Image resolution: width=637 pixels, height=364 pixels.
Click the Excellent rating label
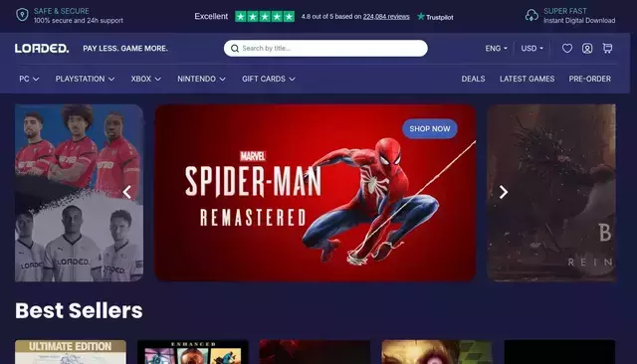pyautogui.click(x=211, y=16)
